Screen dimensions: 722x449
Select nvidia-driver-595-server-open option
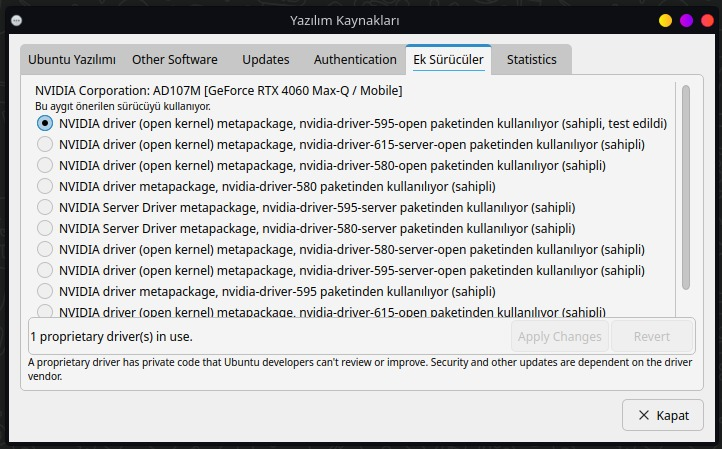(45, 270)
